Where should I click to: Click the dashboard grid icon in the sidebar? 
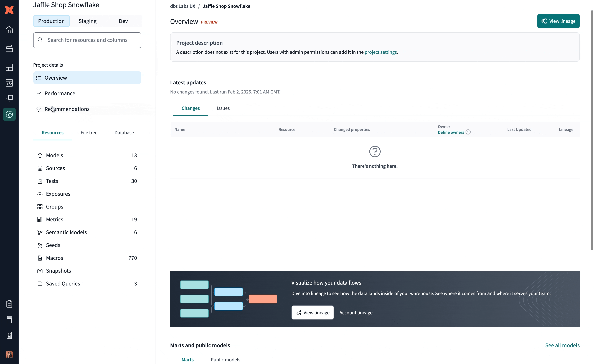coord(9,67)
